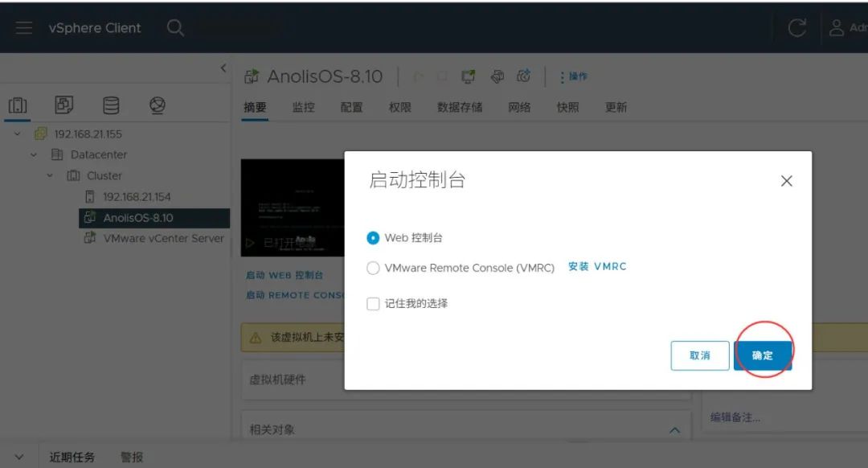Click the host icon beside 192.168.21.154
Viewport: 868px width, 468px height.
(90, 197)
